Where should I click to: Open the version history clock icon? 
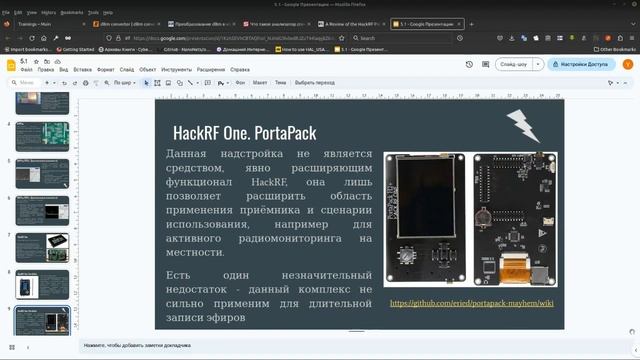pos(469,64)
